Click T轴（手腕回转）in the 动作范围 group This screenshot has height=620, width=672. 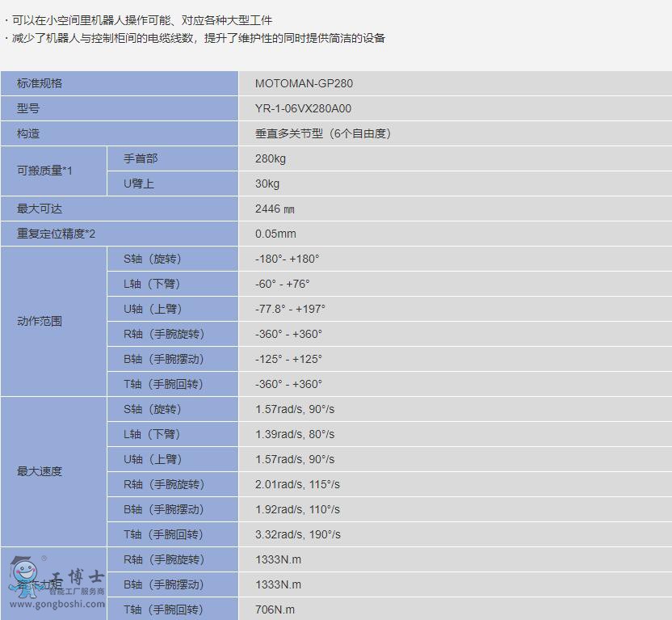click(x=164, y=384)
